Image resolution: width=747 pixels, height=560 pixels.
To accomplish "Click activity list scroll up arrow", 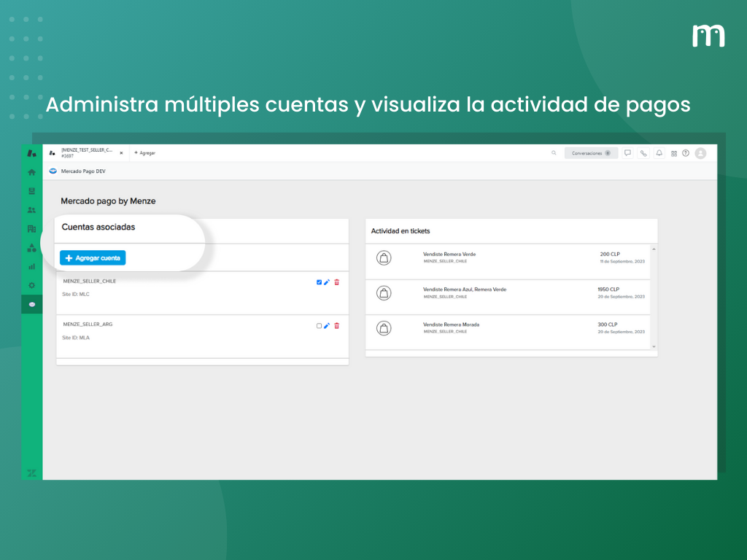I will (x=654, y=249).
